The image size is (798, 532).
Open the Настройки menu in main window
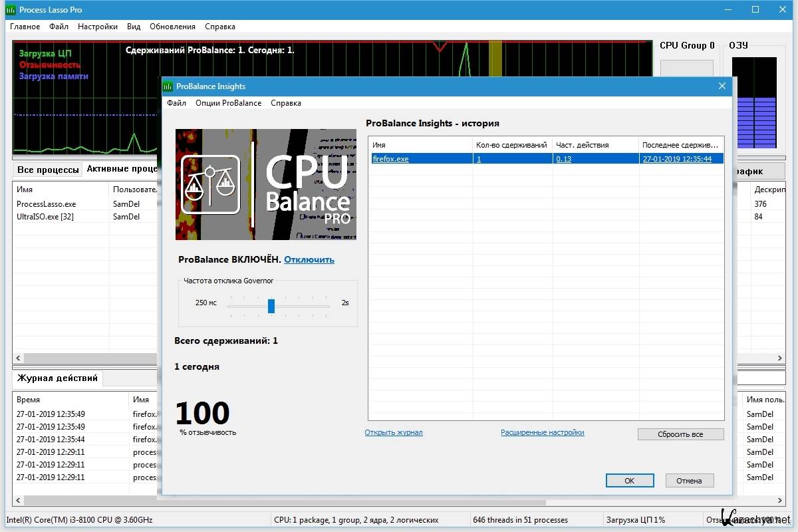point(97,27)
